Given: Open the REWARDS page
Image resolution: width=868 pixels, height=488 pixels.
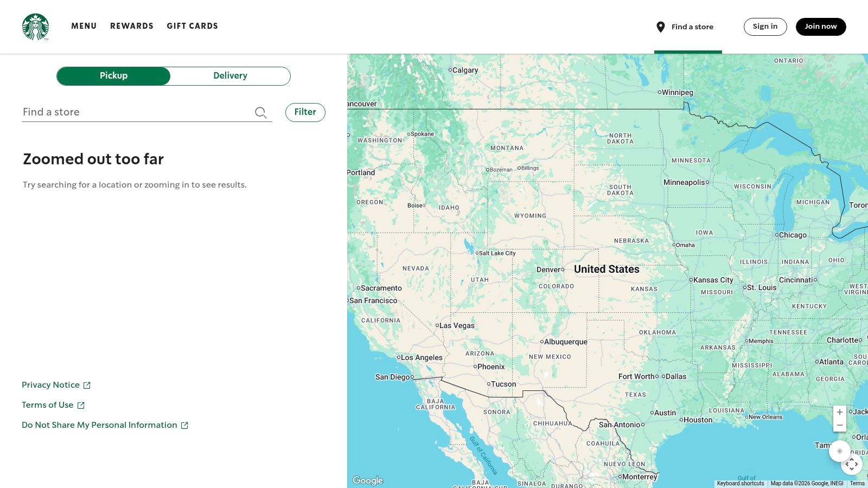Looking at the screenshot, I should point(131,26).
